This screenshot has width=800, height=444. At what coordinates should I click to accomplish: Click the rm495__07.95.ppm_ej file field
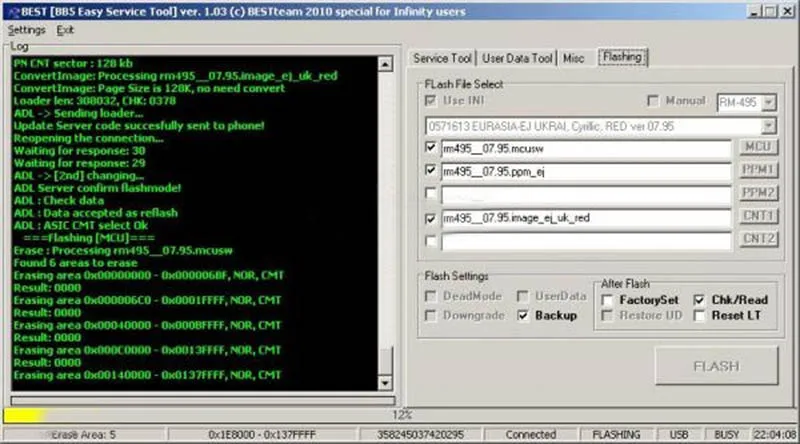coord(586,172)
